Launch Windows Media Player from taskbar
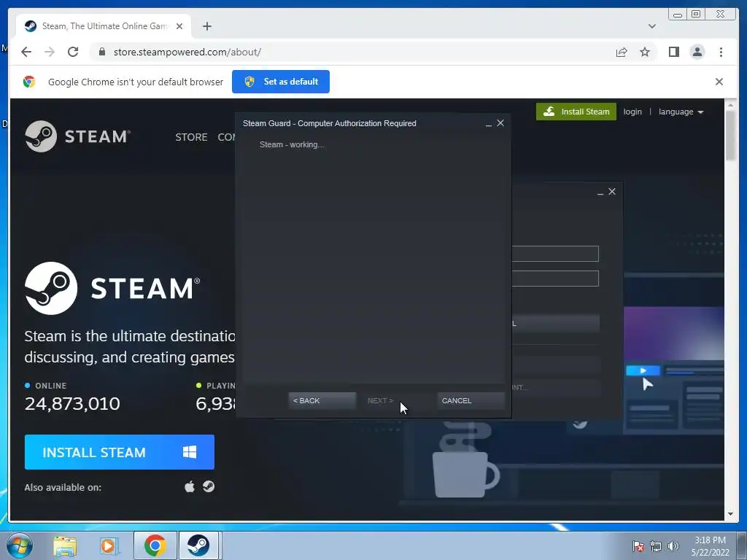This screenshot has width=747, height=560. [x=109, y=545]
